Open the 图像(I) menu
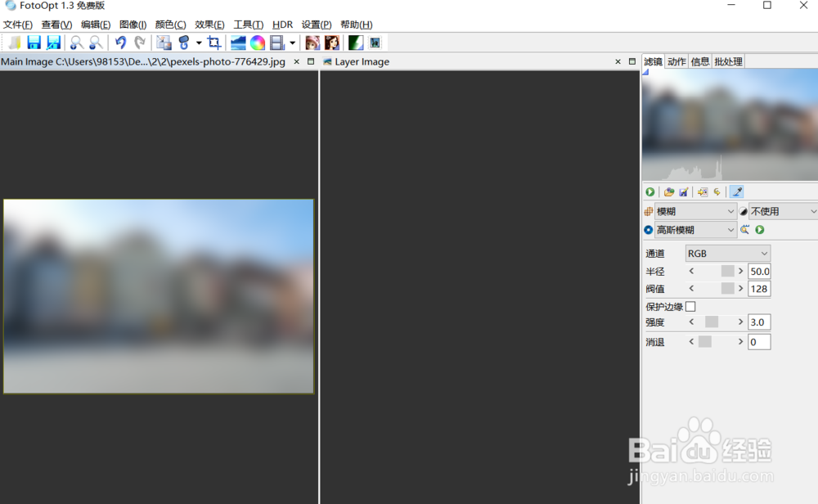This screenshot has height=504, width=818. click(133, 25)
